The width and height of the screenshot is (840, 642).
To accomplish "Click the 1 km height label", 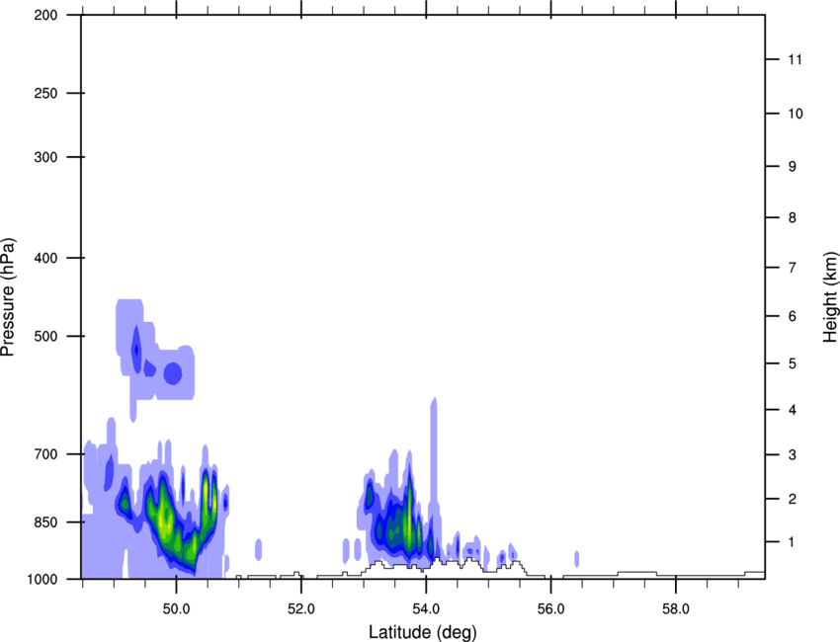I will tap(793, 542).
